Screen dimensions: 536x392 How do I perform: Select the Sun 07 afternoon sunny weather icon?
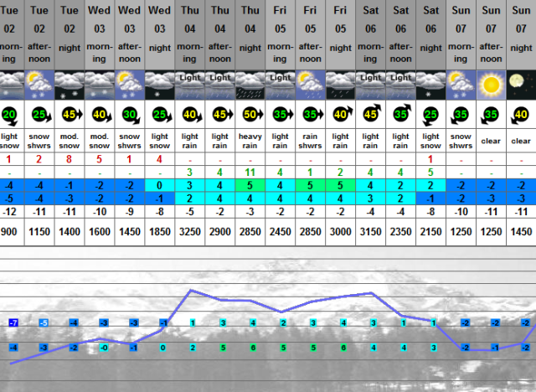[x=491, y=85]
